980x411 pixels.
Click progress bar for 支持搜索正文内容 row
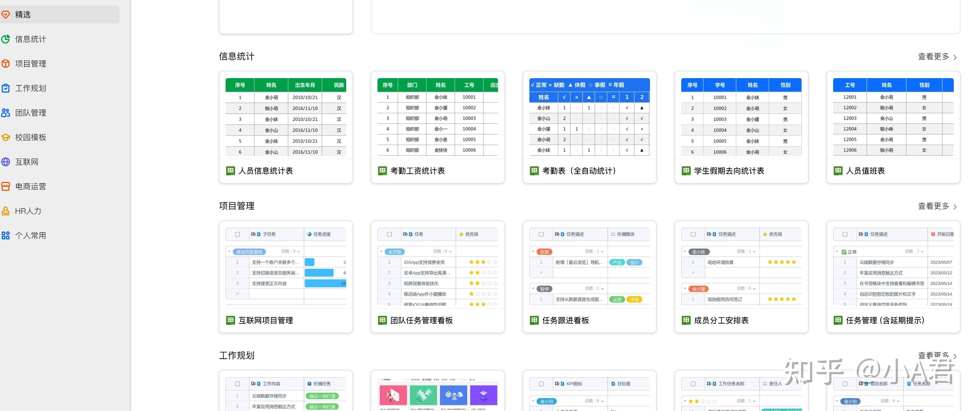pyautogui.click(x=325, y=283)
